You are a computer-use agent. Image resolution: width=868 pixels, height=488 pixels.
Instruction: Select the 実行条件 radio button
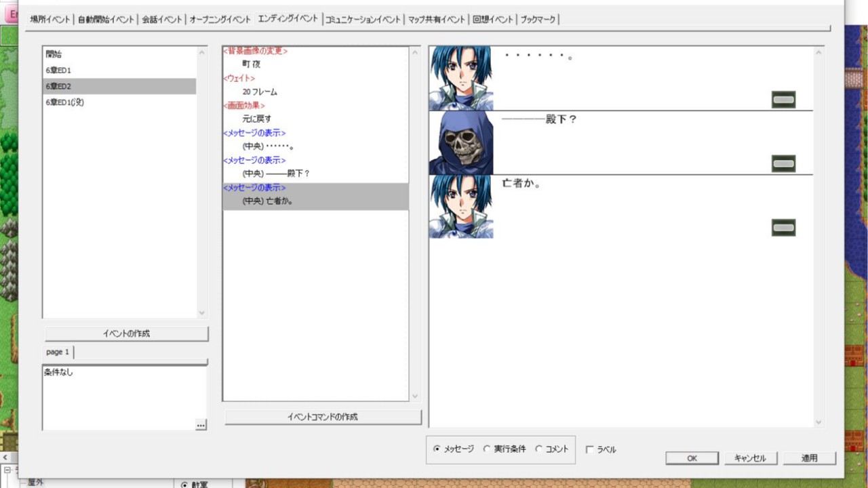pos(487,449)
